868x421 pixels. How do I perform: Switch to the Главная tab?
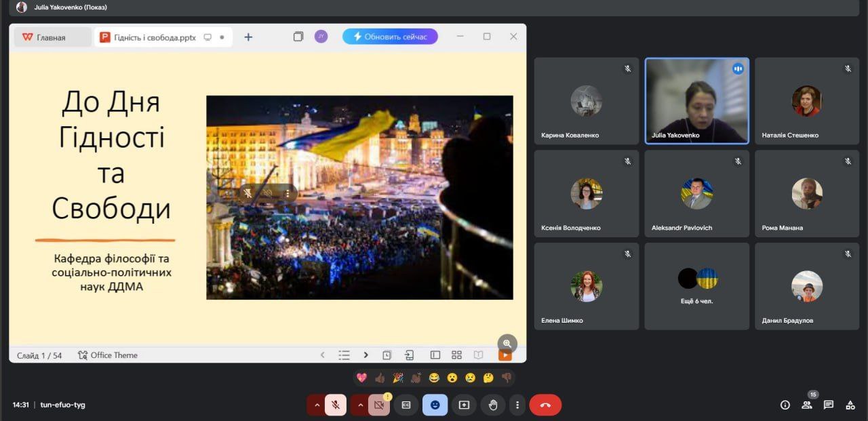pos(53,37)
